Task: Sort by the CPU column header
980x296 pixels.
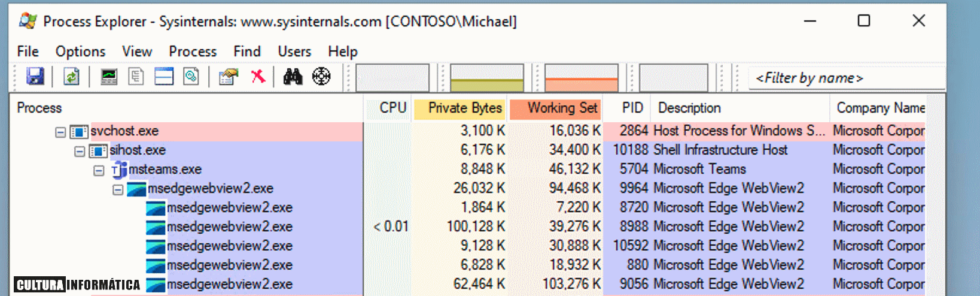Action: 388,108
